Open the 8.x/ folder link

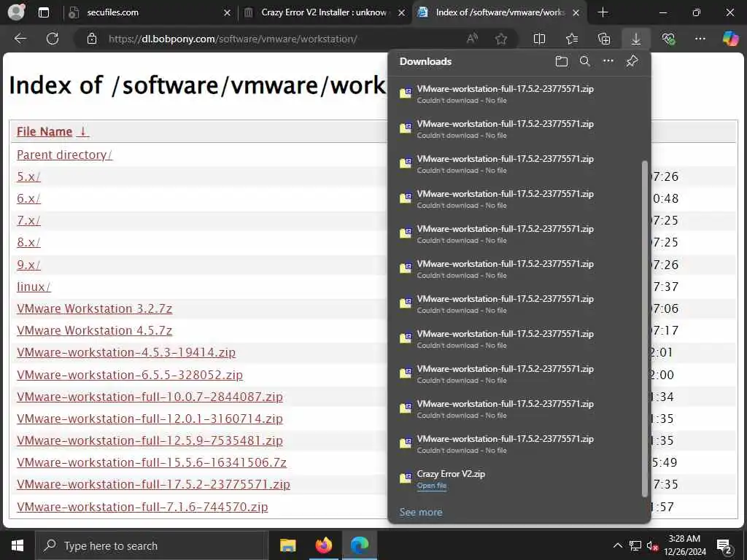pyautogui.click(x=28, y=242)
